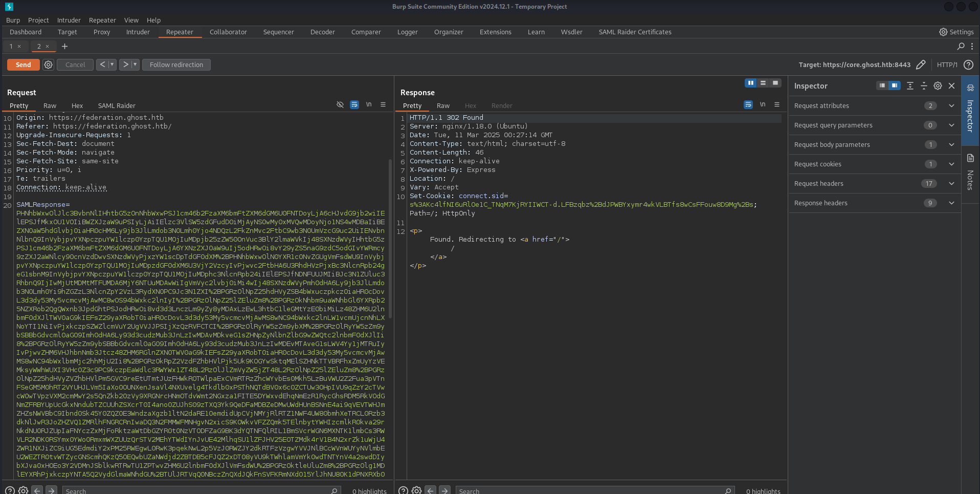Open Inspector settings gear

(x=938, y=85)
